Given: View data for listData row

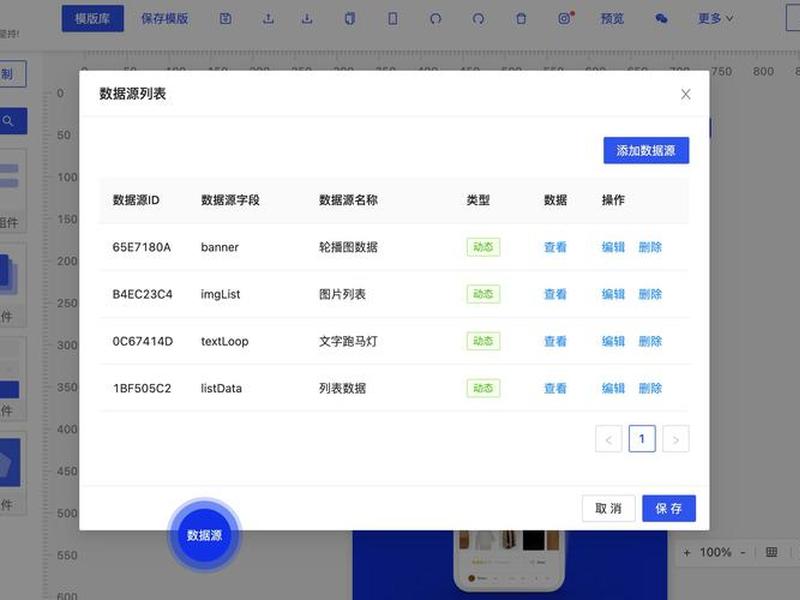Looking at the screenshot, I should click(555, 388).
